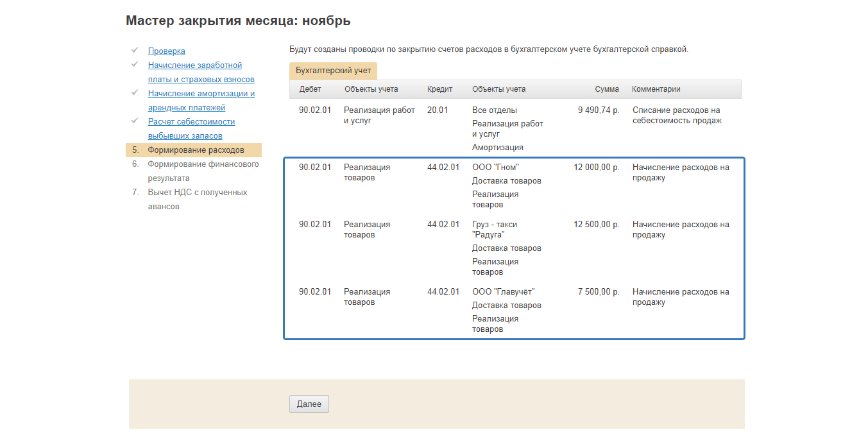Click the Дебет column header
Viewport: 868px width, 439px height.
point(310,89)
